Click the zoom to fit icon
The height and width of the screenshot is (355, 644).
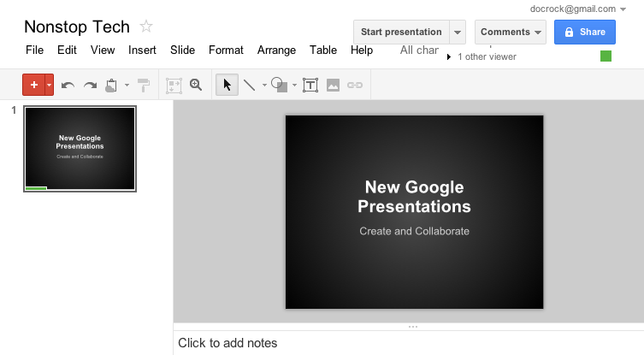pos(174,85)
